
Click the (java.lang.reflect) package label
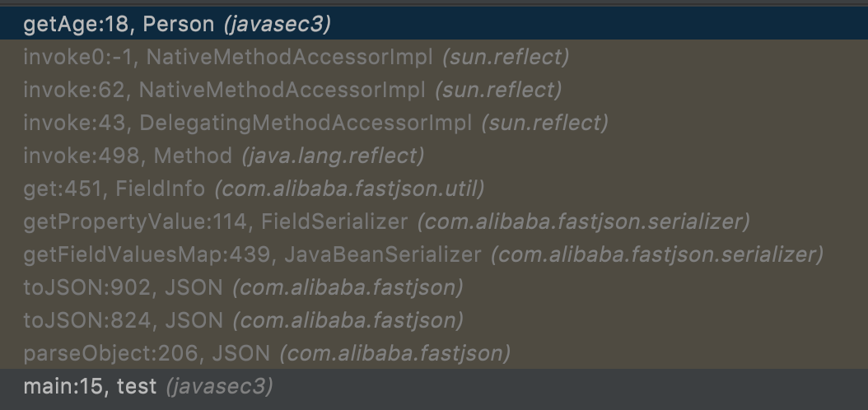[x=333, y=156]
